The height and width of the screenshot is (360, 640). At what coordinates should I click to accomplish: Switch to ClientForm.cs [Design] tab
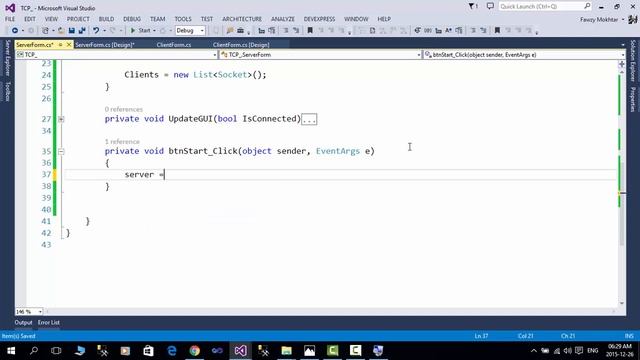(241, 45)
